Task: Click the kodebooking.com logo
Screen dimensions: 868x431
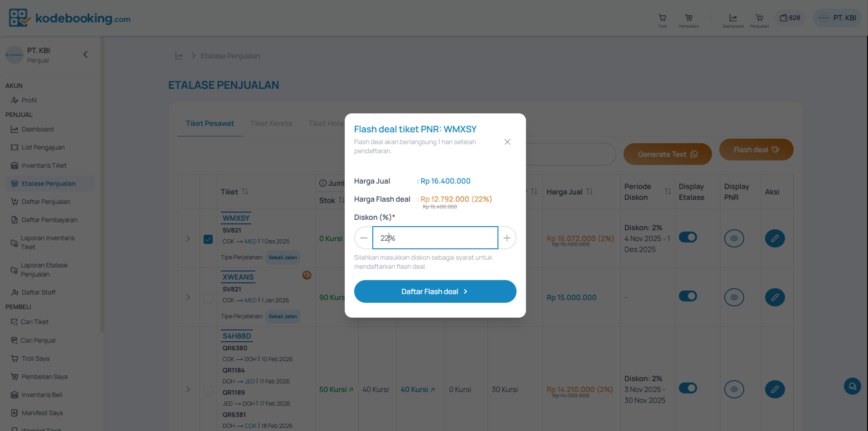Action: (x=69, y=18)
